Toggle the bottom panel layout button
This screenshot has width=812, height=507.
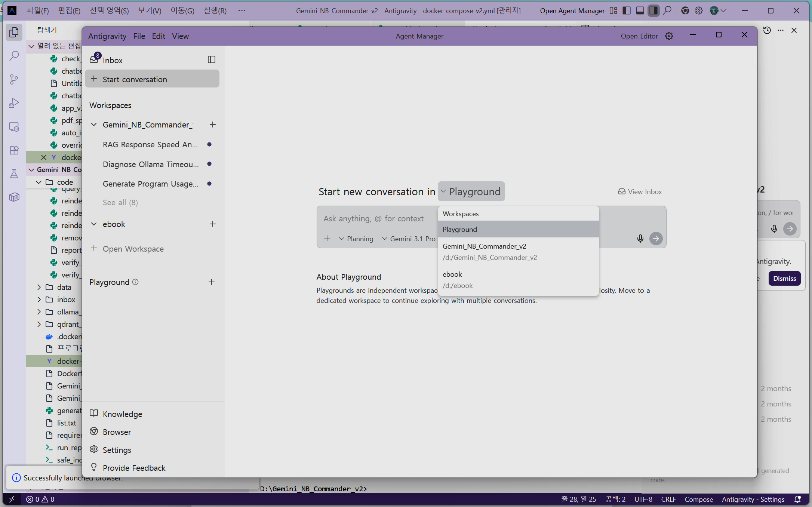point(640,10)
